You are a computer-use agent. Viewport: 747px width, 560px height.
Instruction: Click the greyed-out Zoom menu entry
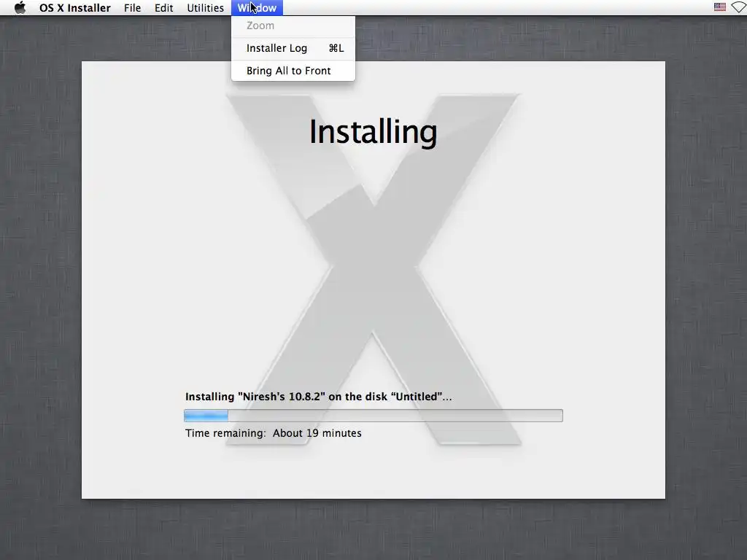tap(293, 26)
